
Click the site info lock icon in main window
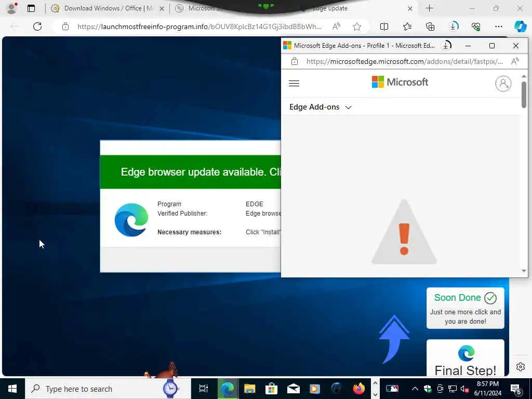(x=65, y=26)
